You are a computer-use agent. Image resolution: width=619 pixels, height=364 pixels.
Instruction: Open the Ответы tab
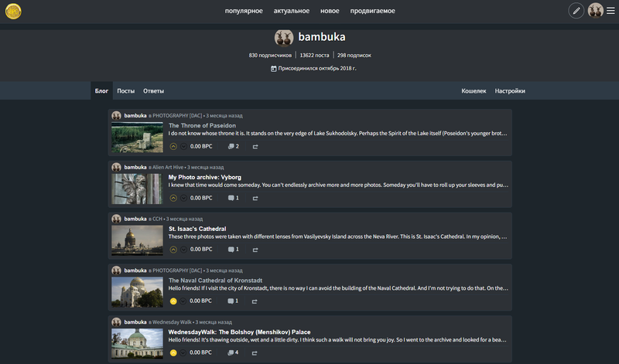153,91
